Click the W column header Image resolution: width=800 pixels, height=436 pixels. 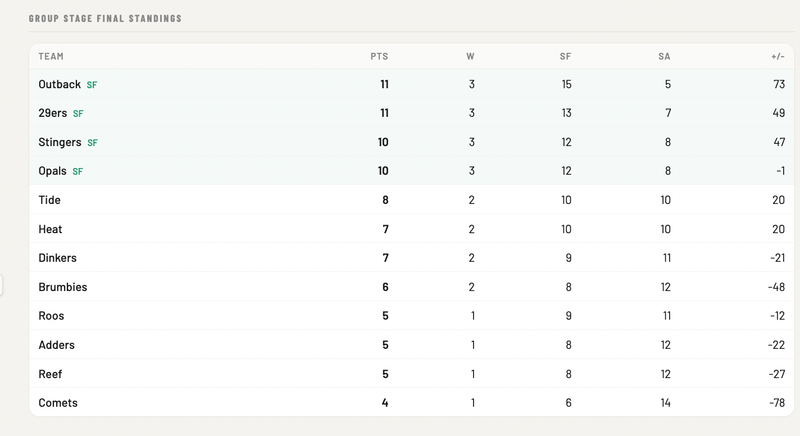click(x=470, y=57)
